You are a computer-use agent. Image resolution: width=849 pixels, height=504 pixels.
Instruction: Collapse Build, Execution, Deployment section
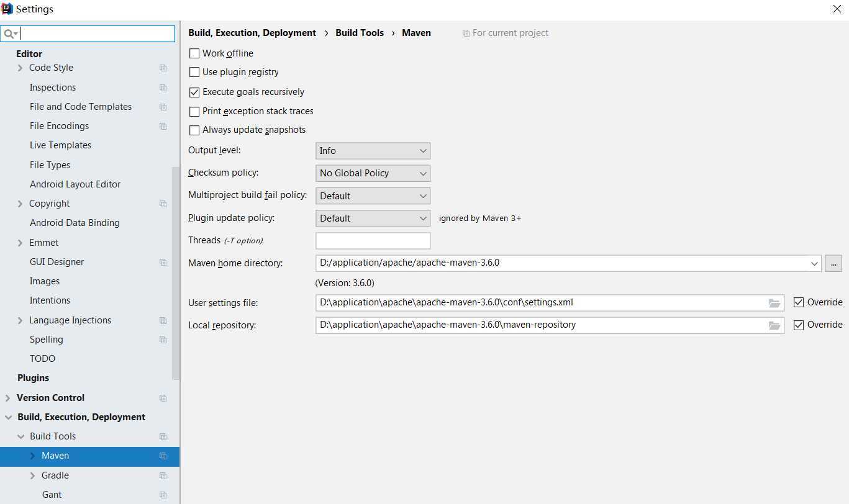(8, 417)
